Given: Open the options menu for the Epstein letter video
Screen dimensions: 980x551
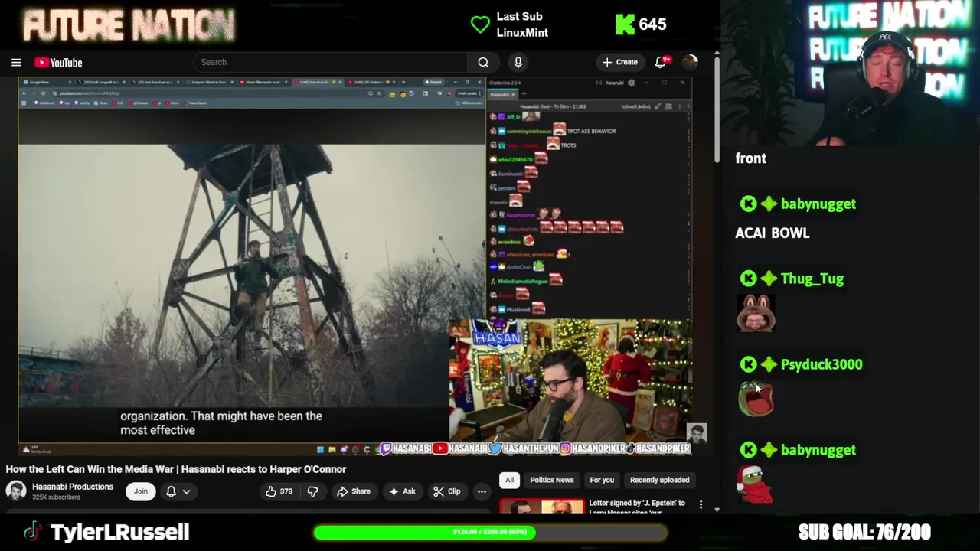Looking at the screenshot, I should click(701, 504).
